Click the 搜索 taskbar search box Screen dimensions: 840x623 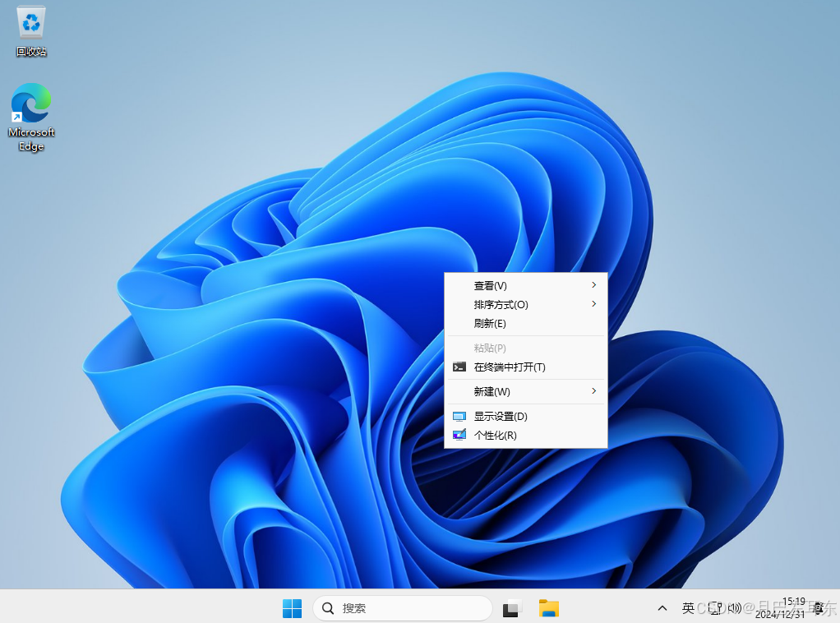tap(402, 608)
